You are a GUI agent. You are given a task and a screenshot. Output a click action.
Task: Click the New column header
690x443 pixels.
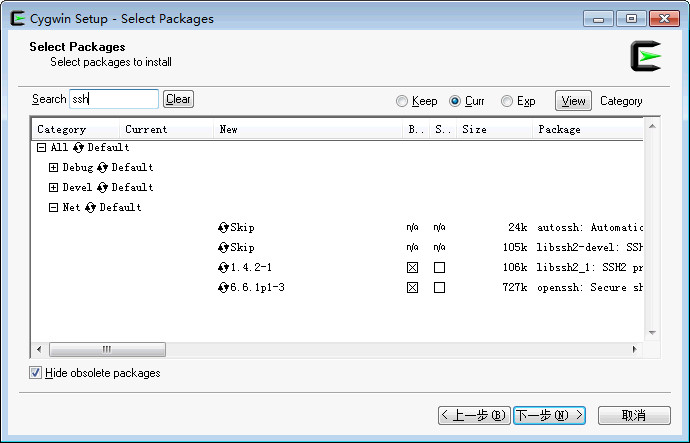308,129
